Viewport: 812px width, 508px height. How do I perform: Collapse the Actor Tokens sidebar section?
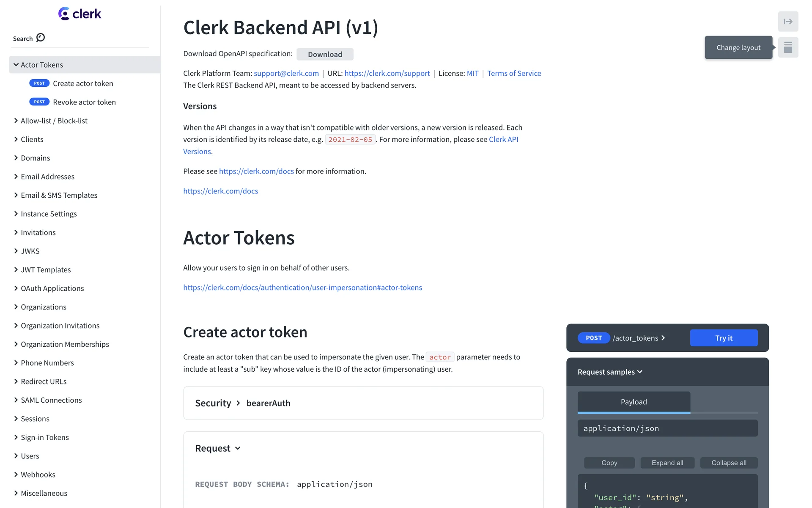pyautogui.click(x=16, y=65)
